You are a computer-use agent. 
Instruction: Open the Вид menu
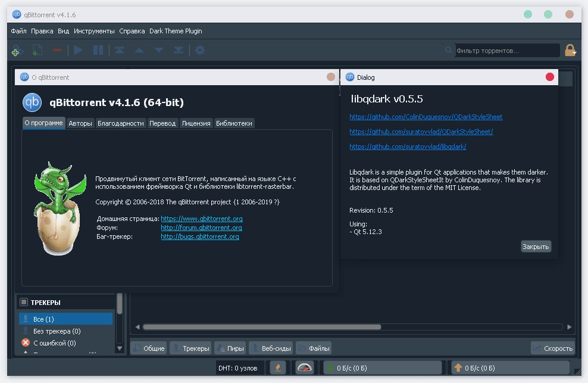point(63,31)
